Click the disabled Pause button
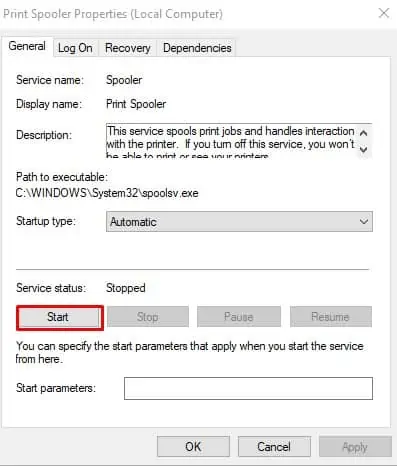The width and height of the screenshot is (397, 466). pyautogui.click(x=239, y=317)
